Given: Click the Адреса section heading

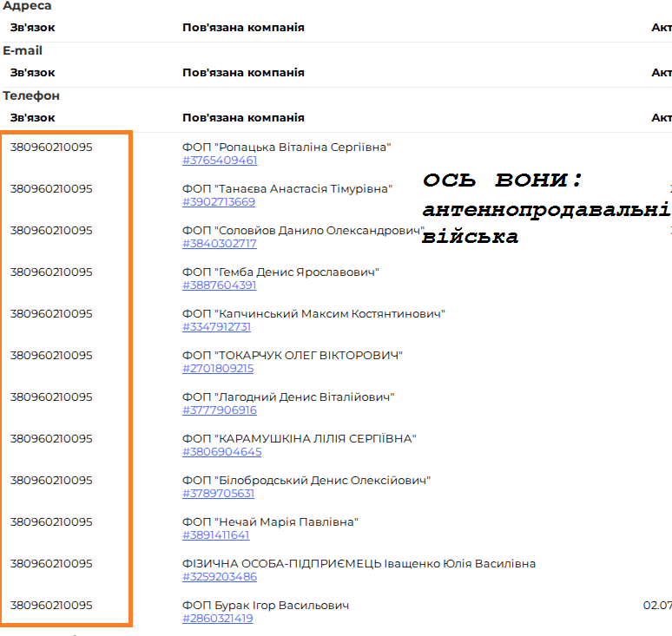Looking at the screenshot, I should pos(27,6).
